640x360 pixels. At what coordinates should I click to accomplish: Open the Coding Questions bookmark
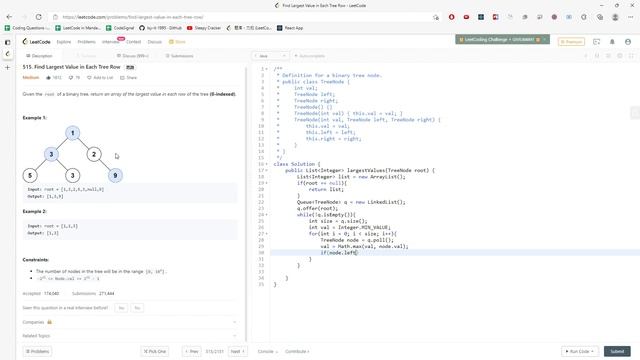click(x=27, y=28)
